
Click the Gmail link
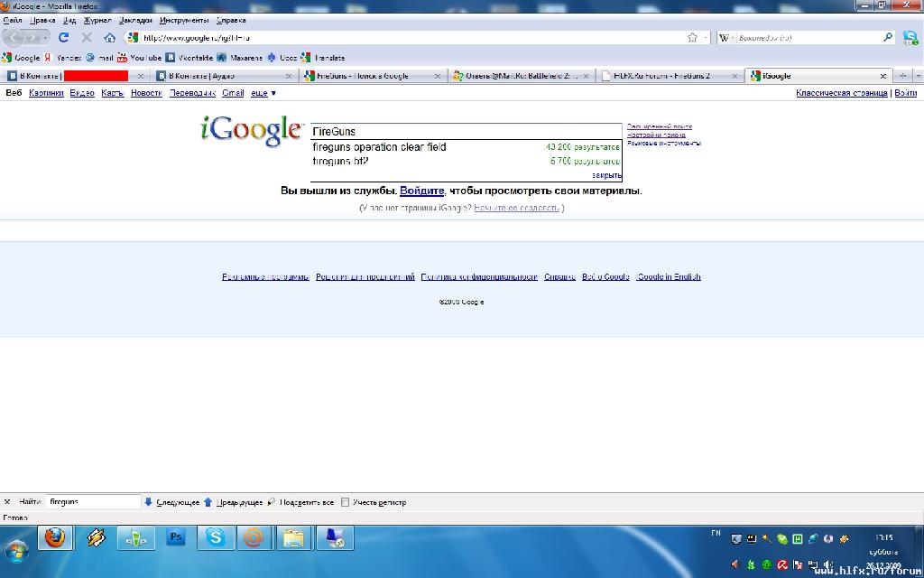click(233, 93)
